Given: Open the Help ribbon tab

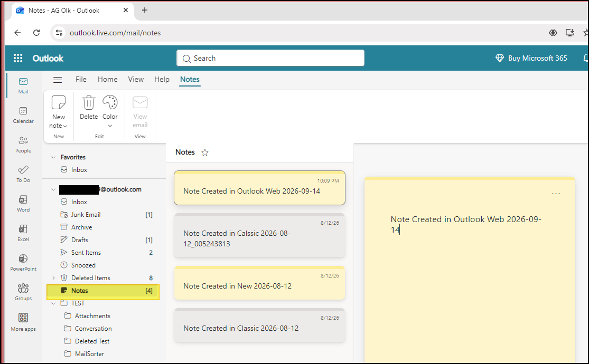Looking at the screenshot, I should pos(162,79).
